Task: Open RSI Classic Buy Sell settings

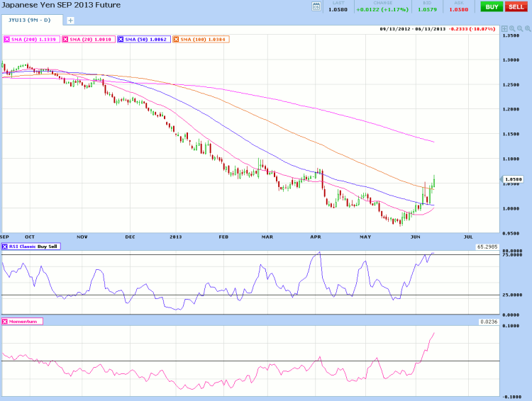Action: pyautogui.click(x=35, y=247)
